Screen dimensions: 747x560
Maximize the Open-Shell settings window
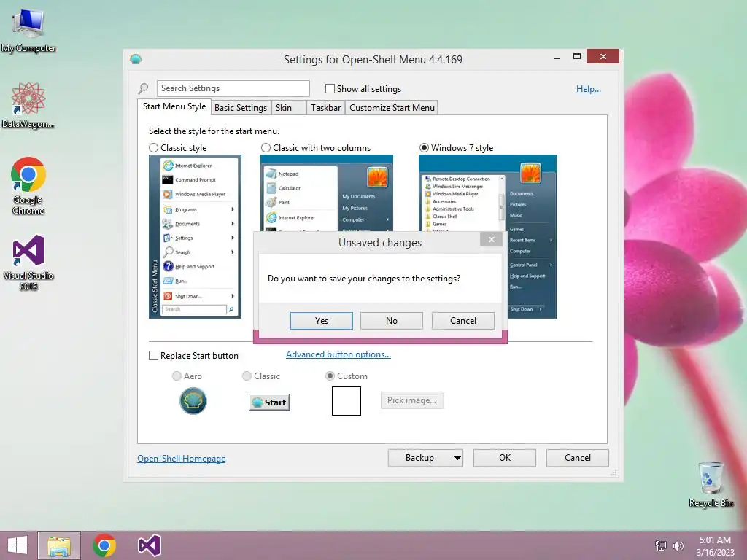[577, 57]
